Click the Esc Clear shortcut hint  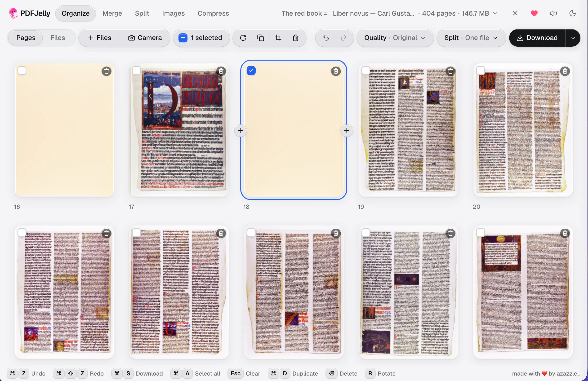click(x=244, y=373)
